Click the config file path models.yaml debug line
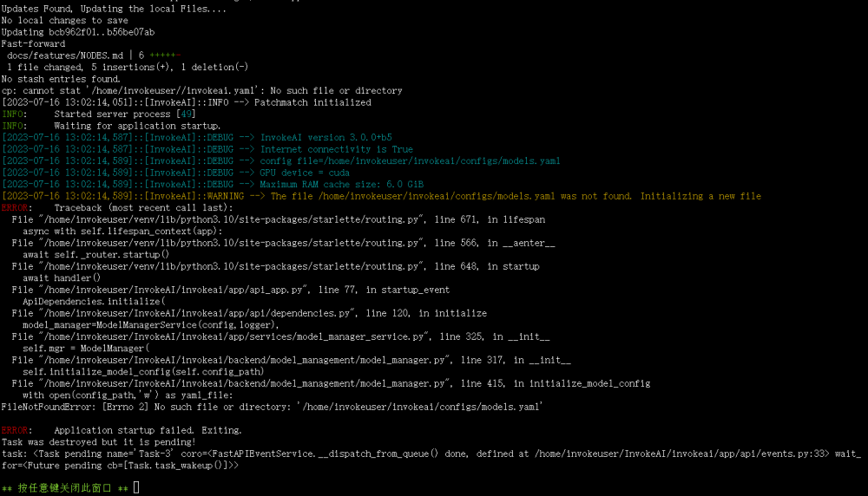The height and width of the screenshot is (496, 868). click(x=280, y=161)
